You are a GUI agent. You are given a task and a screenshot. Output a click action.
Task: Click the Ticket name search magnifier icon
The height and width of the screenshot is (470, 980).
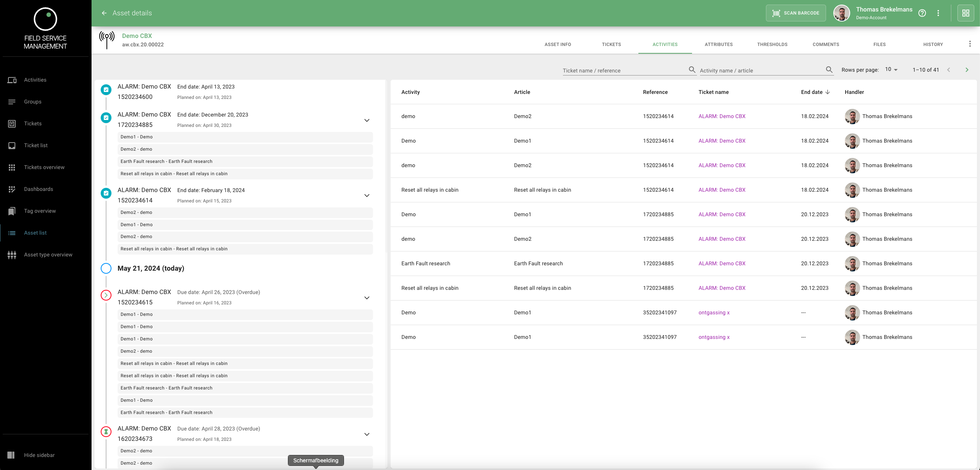(692, 69)
